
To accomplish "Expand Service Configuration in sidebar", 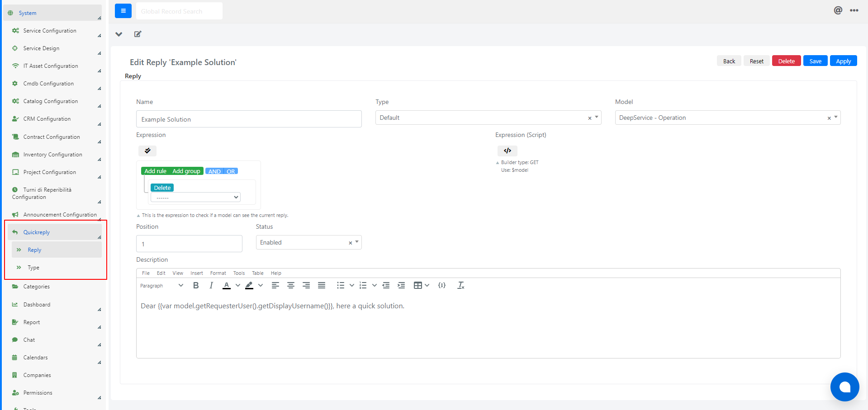I will 55,31.
